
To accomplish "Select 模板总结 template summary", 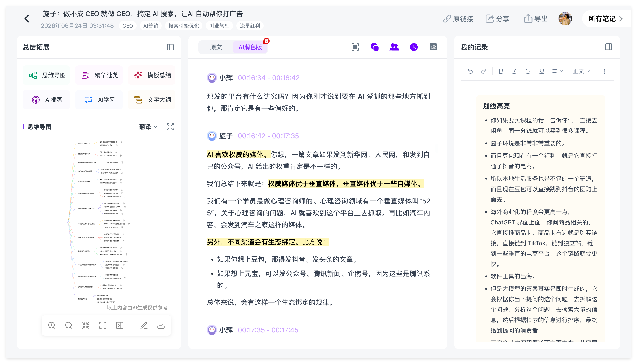I will [x=152, y=75].
